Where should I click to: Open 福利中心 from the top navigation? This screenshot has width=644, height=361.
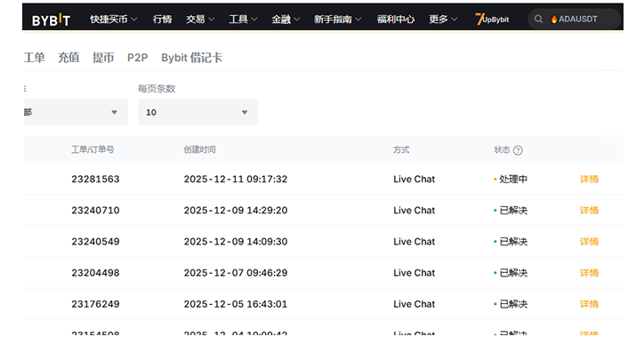click(396, 19)
